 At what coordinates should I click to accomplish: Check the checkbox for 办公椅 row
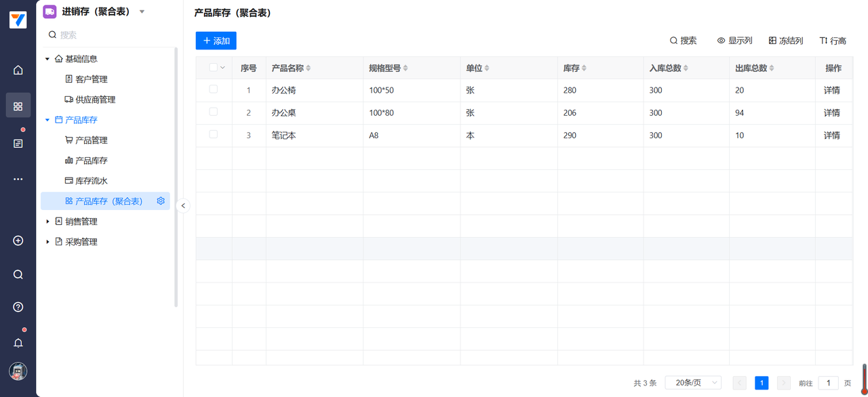coord(214,89)
